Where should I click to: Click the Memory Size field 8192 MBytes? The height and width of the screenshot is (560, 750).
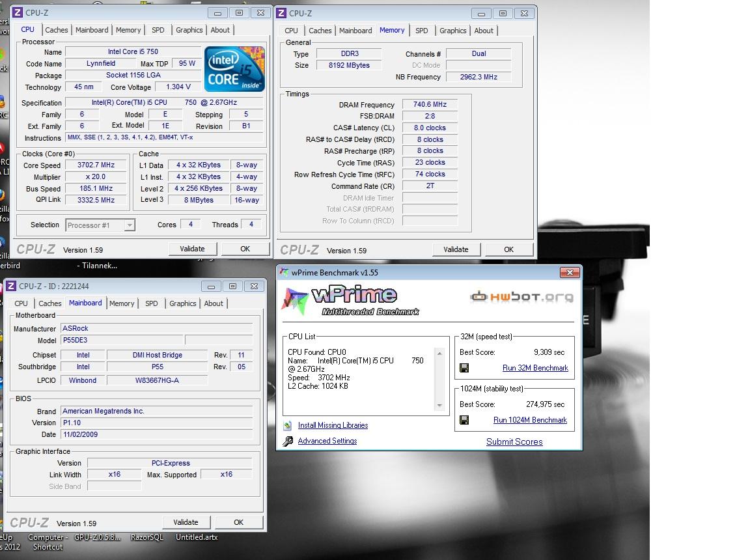point(349,66)
